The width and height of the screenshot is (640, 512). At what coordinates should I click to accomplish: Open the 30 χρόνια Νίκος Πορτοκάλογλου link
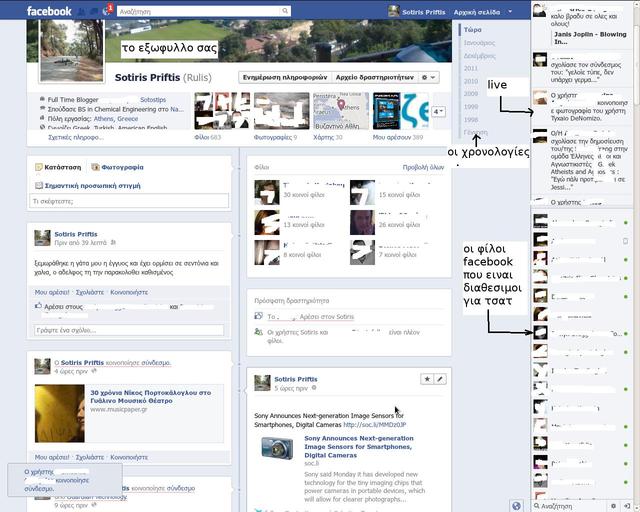(151, 396)
